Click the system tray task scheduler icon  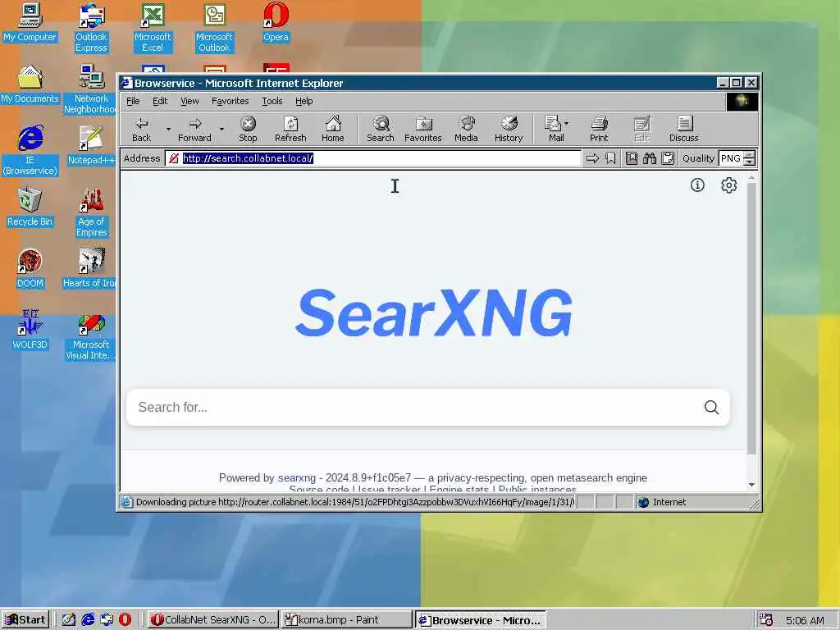point(766,620)
